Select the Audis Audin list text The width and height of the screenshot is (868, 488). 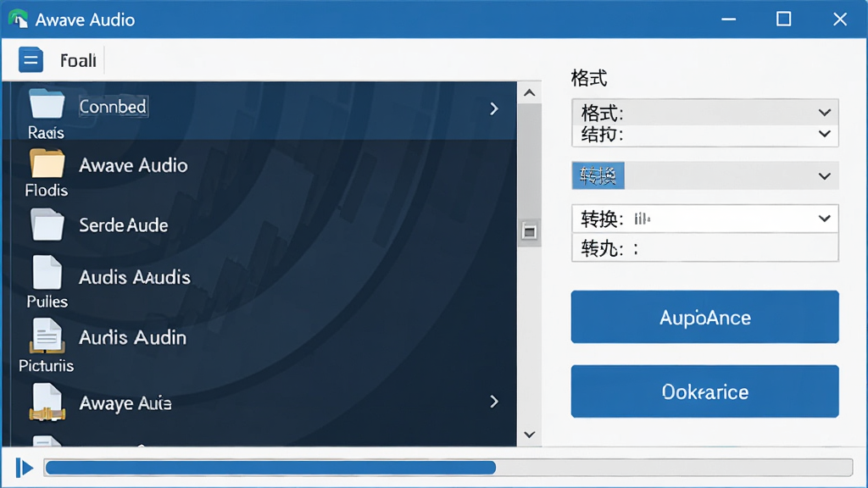tap(133, 337)
